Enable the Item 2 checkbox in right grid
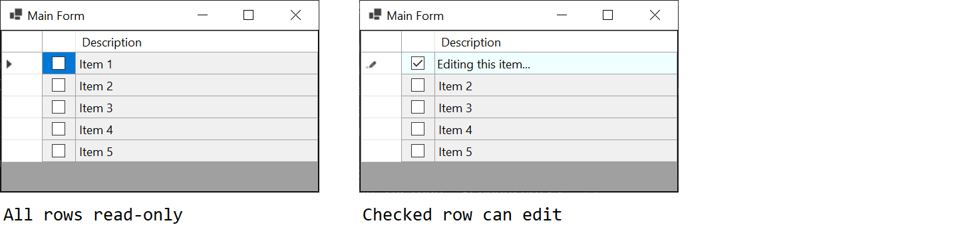The image size is (980, 251). coord(418,86)
